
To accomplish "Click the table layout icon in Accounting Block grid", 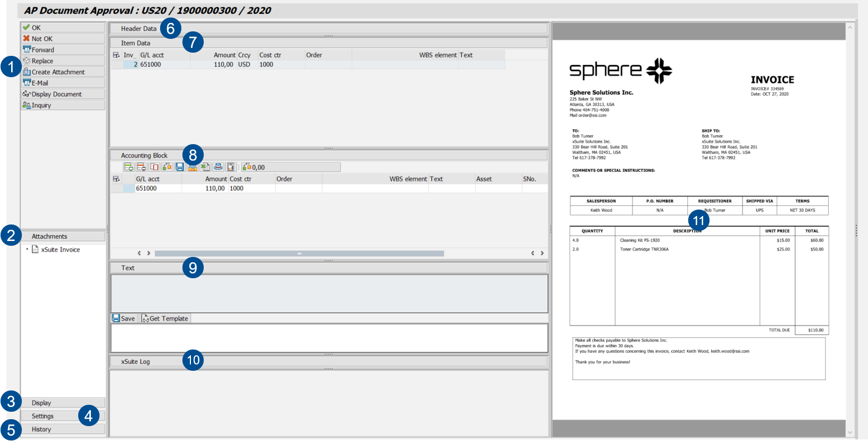I will coord(116,179).
